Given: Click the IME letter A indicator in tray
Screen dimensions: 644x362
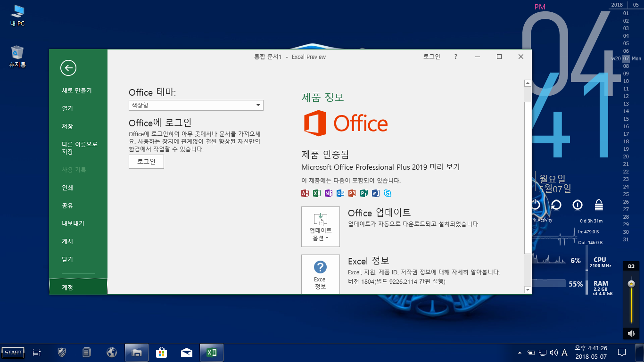Looking at the screenshot, I should pos(564,352).
